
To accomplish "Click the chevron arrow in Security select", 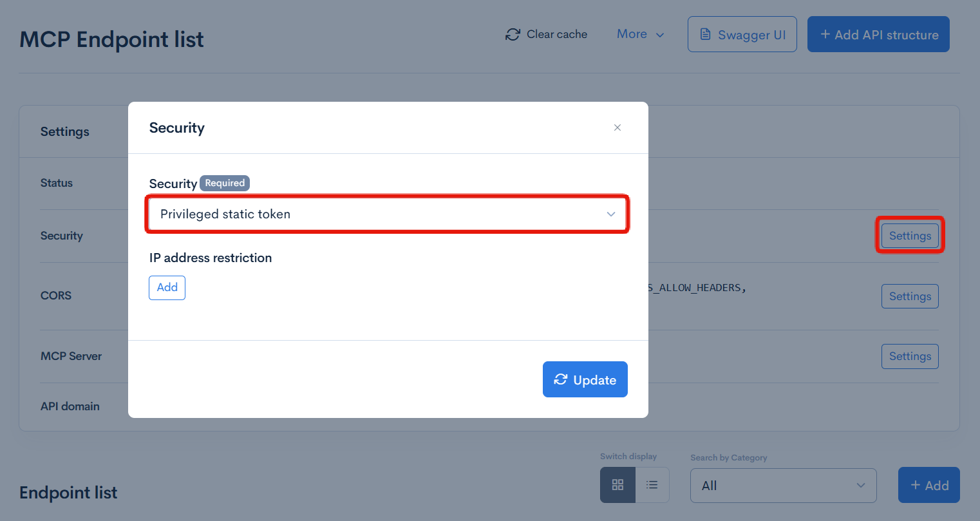I will (x=611, y=214).
